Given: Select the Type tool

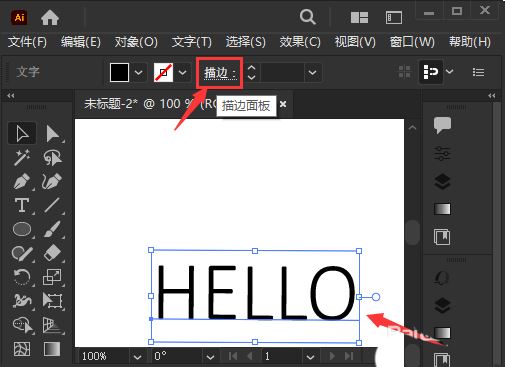Looking at the screenshot, I should (22, 205).
